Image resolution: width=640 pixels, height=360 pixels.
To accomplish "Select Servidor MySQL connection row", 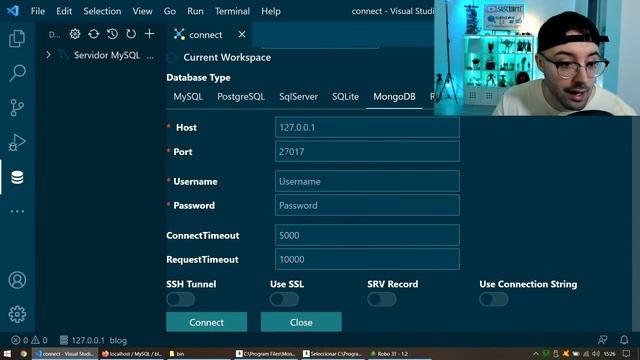I will [101, 55].
